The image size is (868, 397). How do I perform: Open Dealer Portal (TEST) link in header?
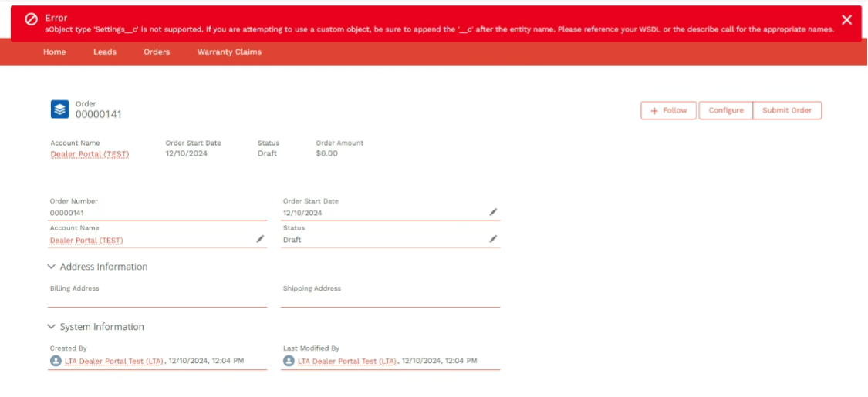click(90, 153)
